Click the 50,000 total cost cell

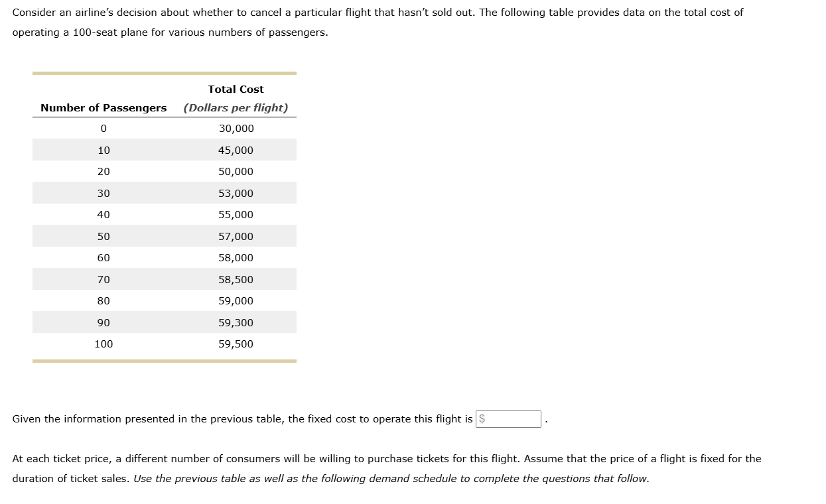[236, 171]
